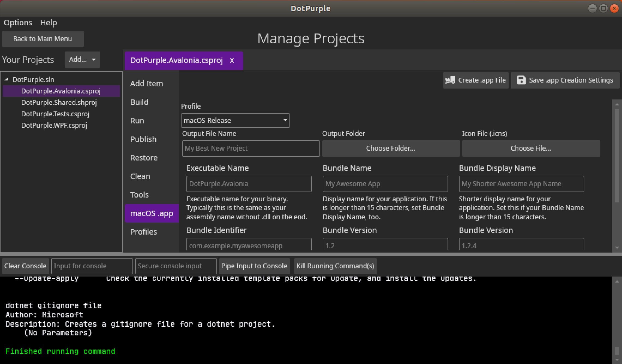Select DotPurple.Tests.csproj in project tree
Image resolution: width=622 pixels, height=364 pixels.
click(x=55, y=114)
